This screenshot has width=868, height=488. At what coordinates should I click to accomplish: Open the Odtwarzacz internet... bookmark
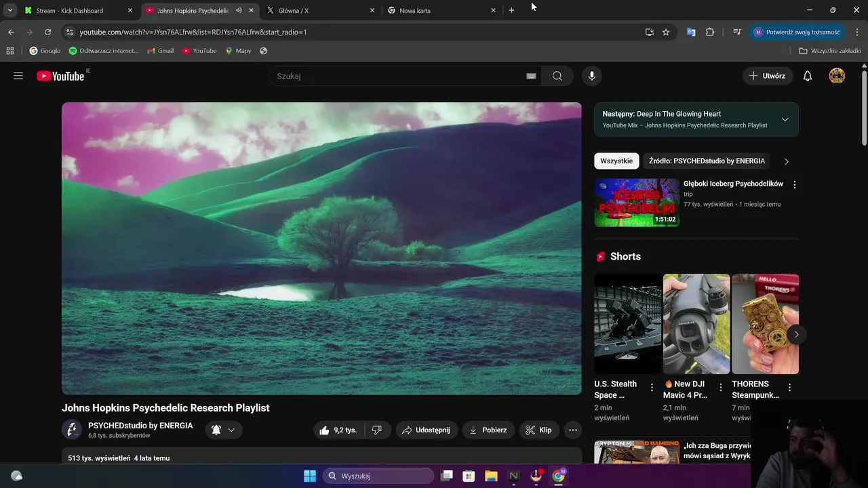point(104,51)
